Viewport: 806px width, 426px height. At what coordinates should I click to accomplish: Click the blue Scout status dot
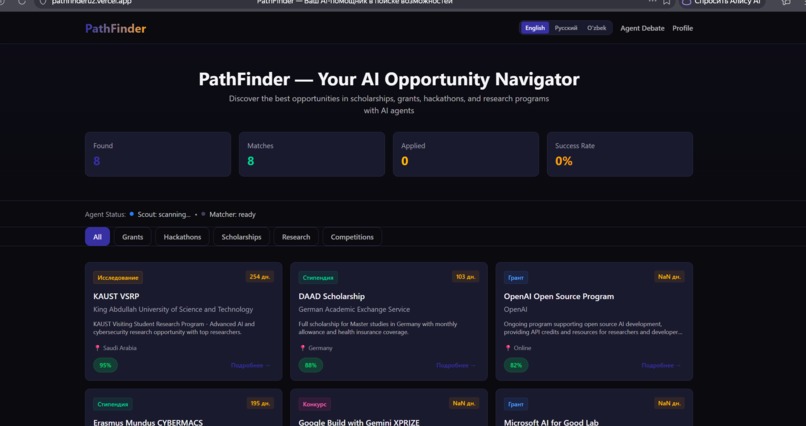[132, 214]
